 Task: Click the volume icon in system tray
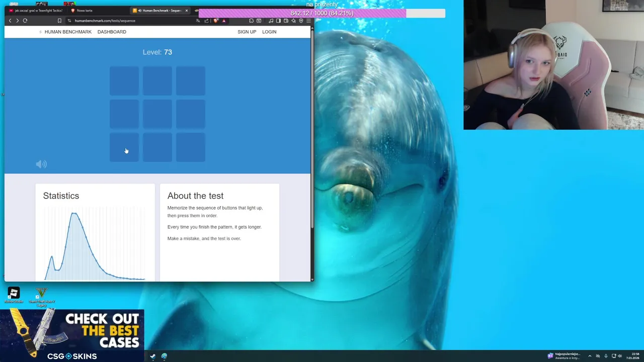point(620,356)
